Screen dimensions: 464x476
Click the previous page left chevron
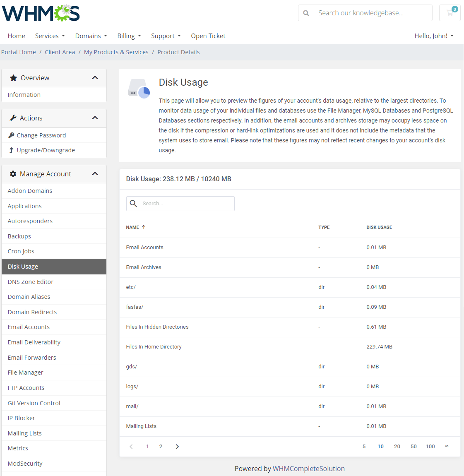point(131,447)
